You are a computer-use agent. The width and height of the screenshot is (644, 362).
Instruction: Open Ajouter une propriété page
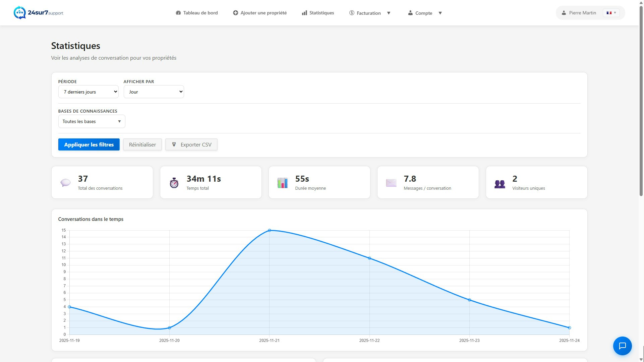click(260, 13)
